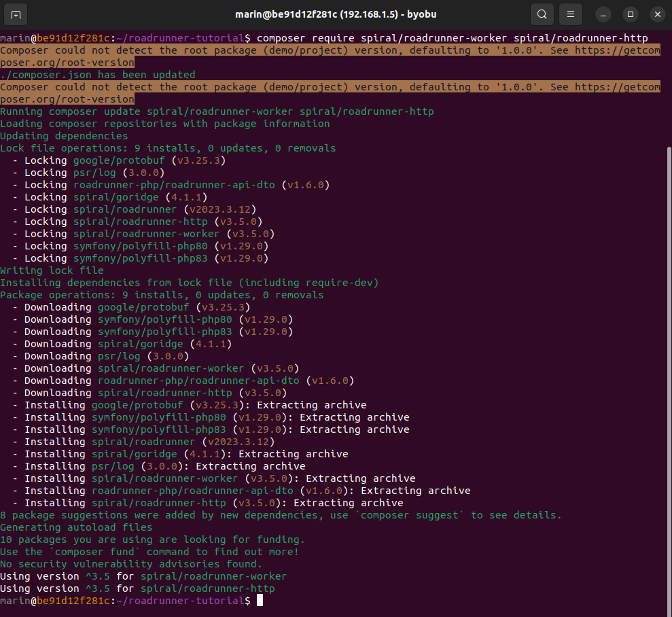Click 'Installing symfony/polyfill-php83' line

211,429
